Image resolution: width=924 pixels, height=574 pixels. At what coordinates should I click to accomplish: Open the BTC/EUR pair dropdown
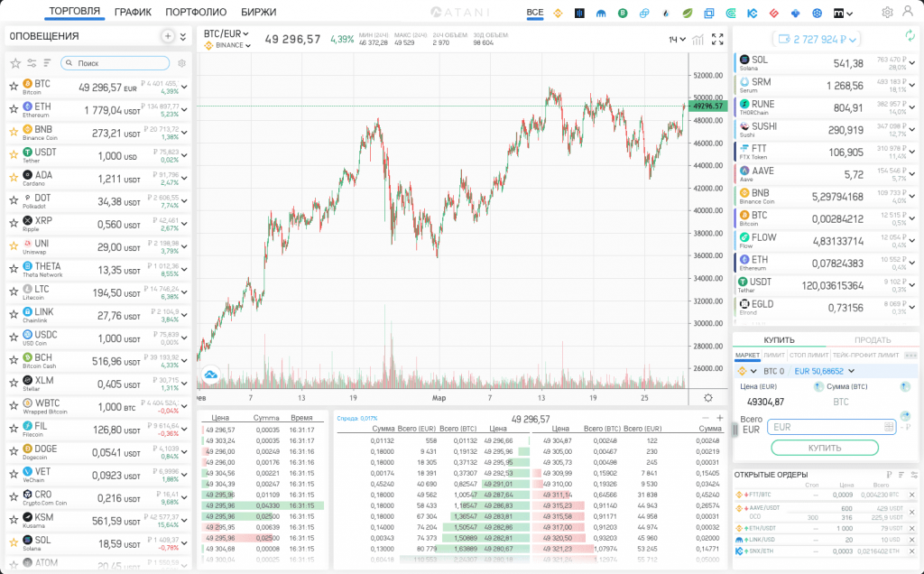point(226,33)
